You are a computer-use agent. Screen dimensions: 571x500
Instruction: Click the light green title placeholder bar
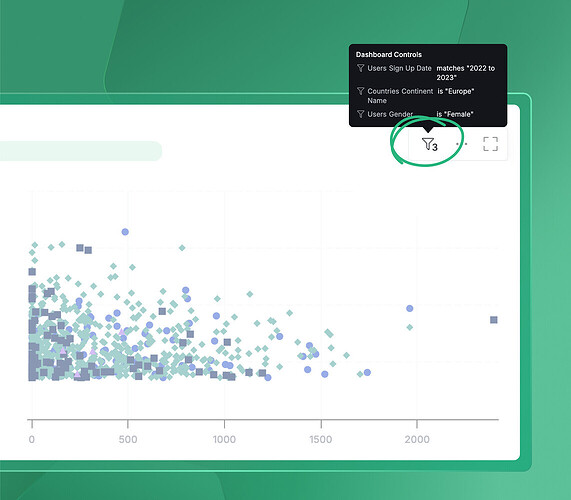click(81, 151)
